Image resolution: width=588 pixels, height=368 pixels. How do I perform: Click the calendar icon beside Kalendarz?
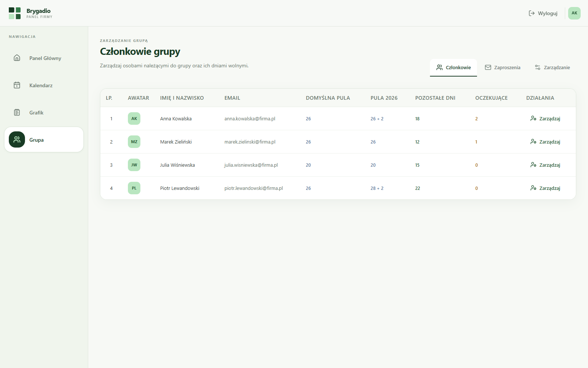point(17,85)
